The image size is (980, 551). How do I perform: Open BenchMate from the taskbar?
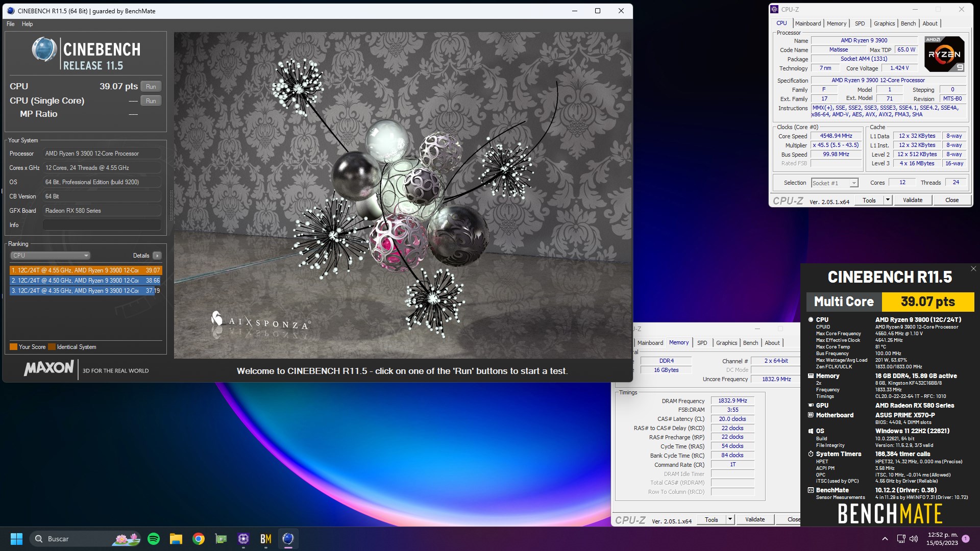pyautogui.click(x=266, y=539)
